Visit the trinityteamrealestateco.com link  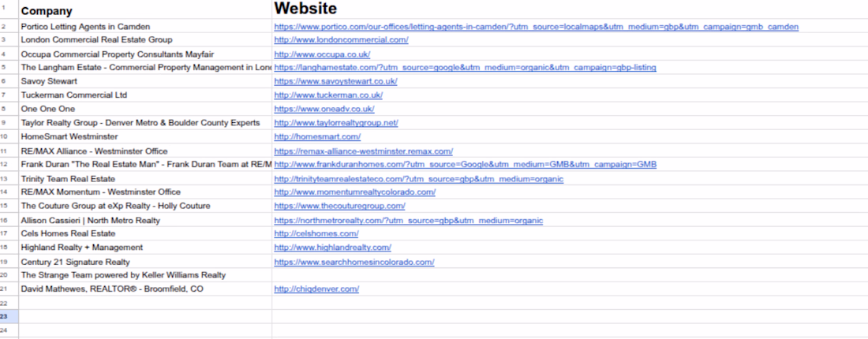pos(418,179)
